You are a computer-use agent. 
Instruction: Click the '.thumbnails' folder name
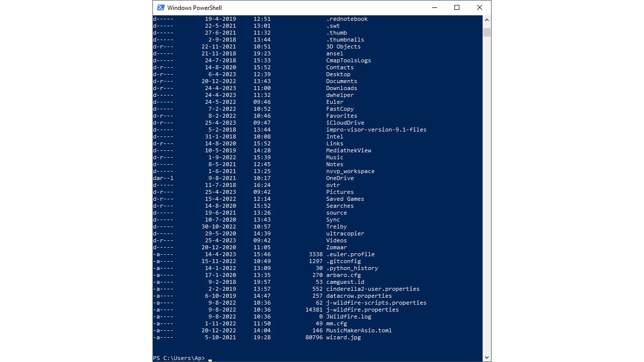pos(345,40)
